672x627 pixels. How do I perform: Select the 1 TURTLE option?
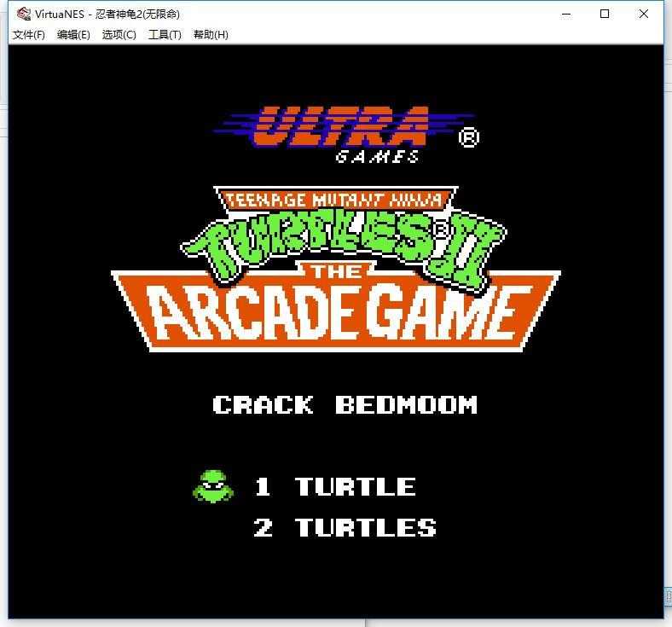click(334, 486)
